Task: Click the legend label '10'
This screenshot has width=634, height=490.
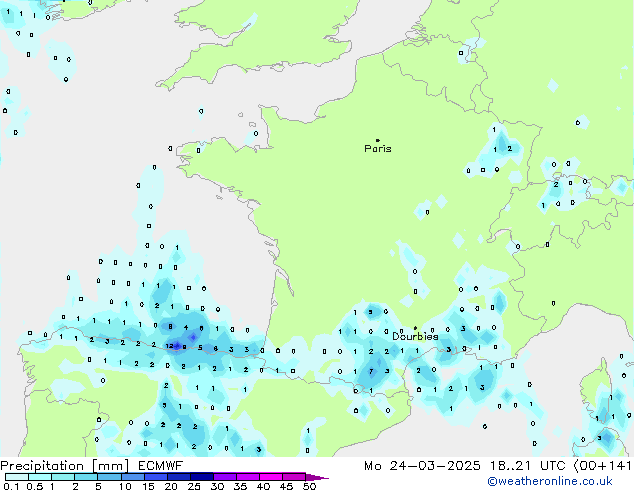Action: (125, 486)
